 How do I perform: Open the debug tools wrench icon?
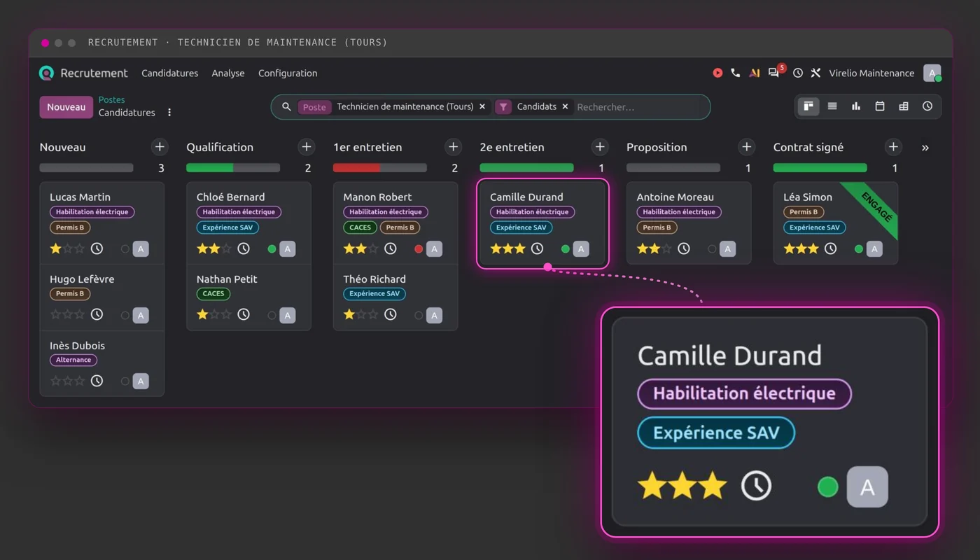[x=815, y=73]
